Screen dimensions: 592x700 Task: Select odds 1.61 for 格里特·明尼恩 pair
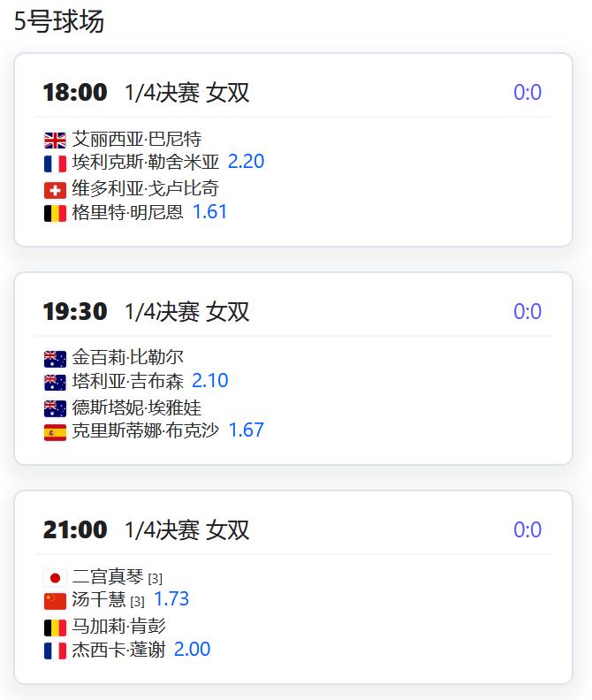pos(209,211)
